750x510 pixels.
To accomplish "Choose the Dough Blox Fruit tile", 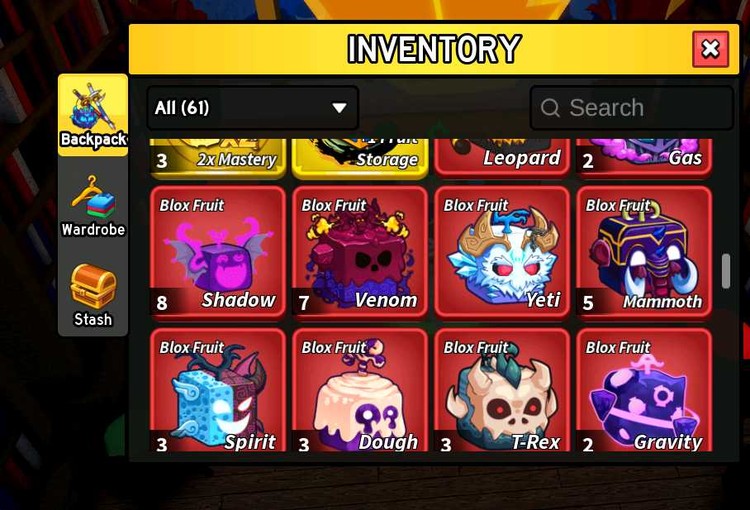I will tap(360, 390).
